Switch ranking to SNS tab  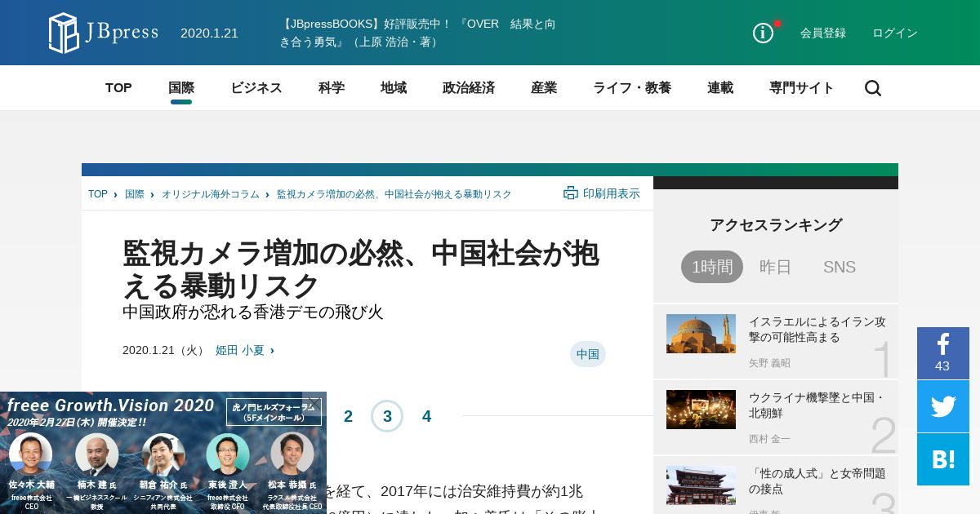pyautogui.click(x=840, y=267)
